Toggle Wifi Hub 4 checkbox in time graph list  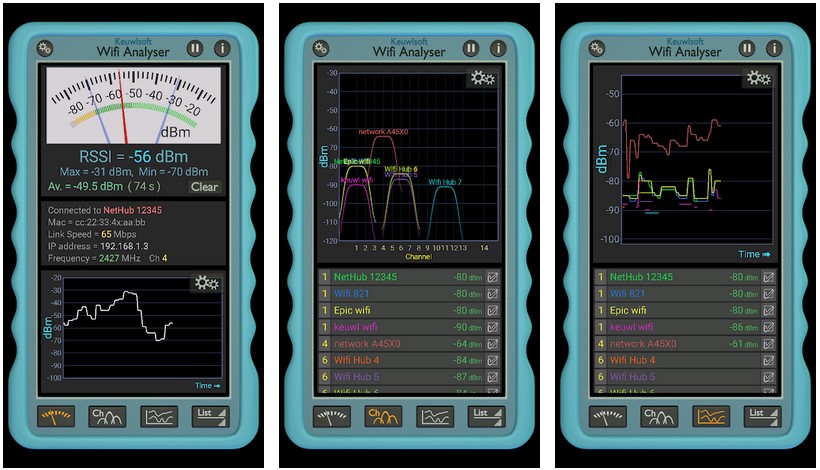[768, 360]
